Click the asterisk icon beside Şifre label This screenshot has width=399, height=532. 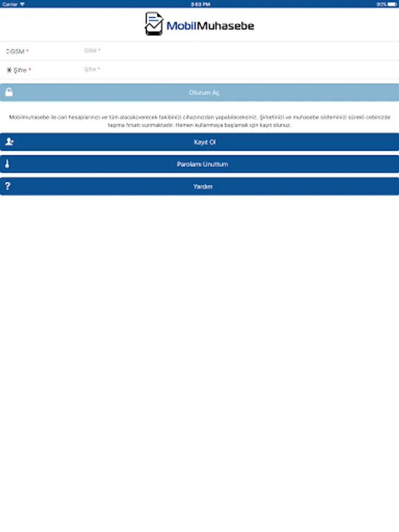coord(9,70)
